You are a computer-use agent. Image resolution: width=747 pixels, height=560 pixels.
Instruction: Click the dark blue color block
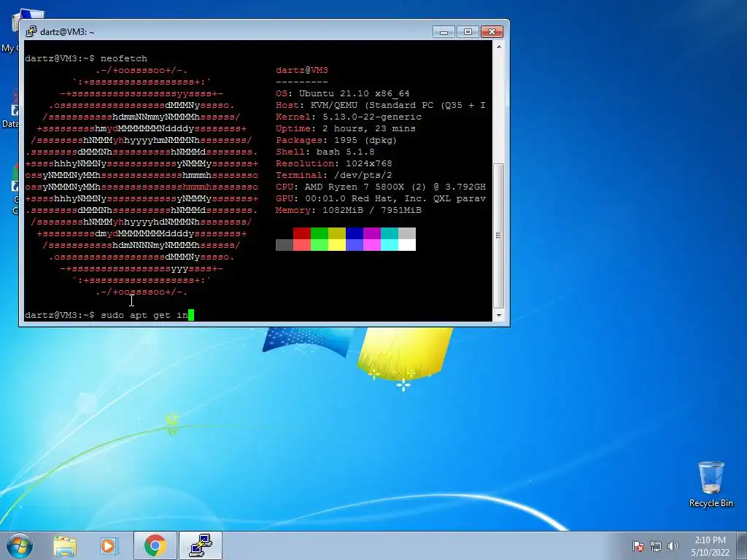355,233
